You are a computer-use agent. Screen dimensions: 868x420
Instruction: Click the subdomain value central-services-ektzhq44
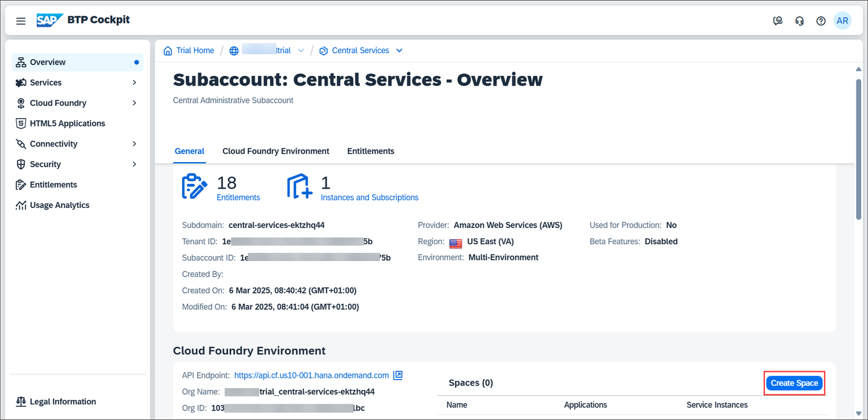pos(277,225)
